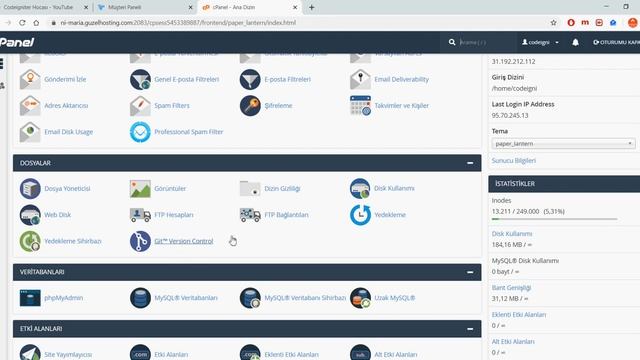Click the Alt Etki Alanları statistics link

pyautogui.click(x=513, y=342)
